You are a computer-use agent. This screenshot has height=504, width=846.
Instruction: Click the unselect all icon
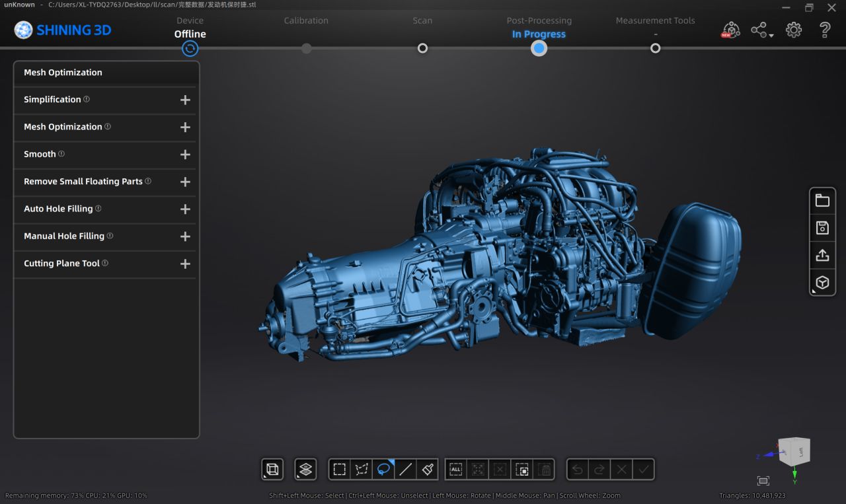(500, 470)
